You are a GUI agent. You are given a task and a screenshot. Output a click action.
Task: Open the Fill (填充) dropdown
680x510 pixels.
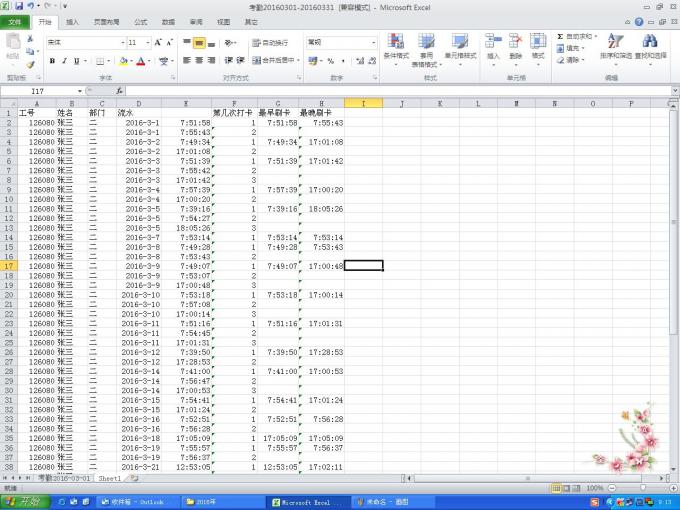tap(571, 48)
